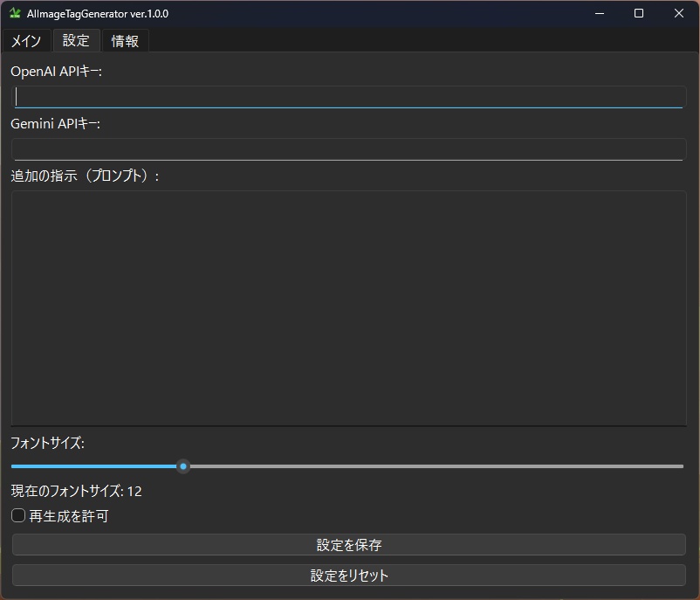The height and width of the screenshot is (600, 700).
Task: Maximize the AIImageTagGenerator window
Action: pyautogui.click(x=639, y=13)
